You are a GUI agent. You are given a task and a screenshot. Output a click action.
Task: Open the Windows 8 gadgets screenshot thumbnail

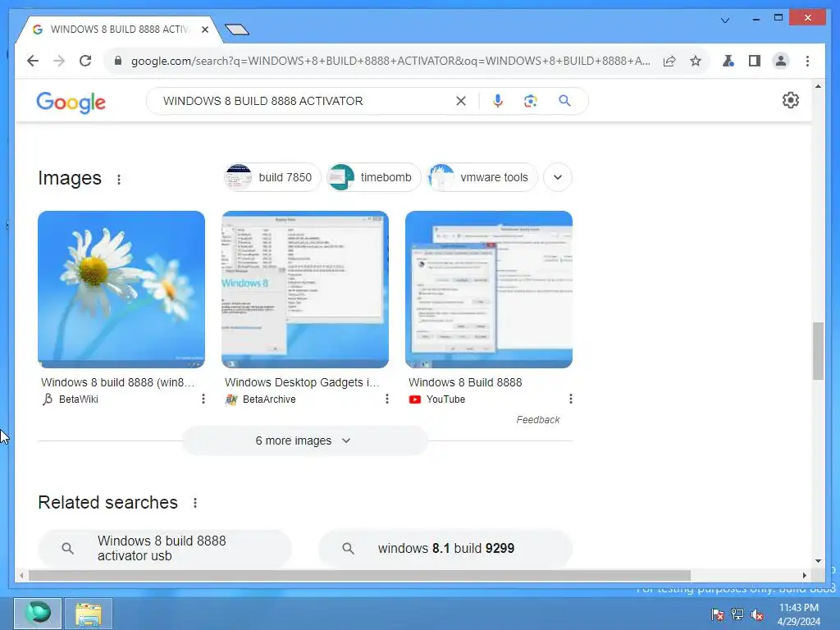click(305, 290)
